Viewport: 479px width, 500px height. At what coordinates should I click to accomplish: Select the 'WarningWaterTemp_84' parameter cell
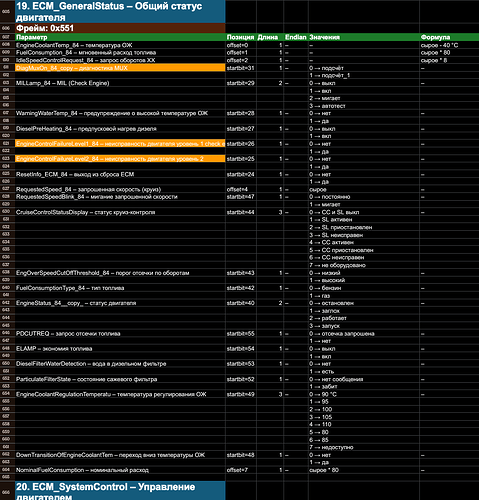(120, 113)
